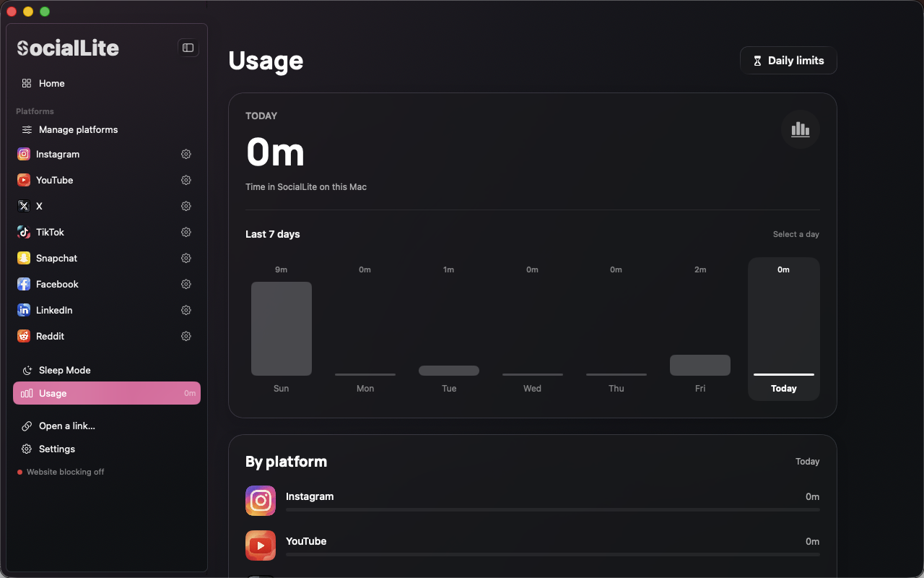Click the Home grid icon

coord(27,83)
